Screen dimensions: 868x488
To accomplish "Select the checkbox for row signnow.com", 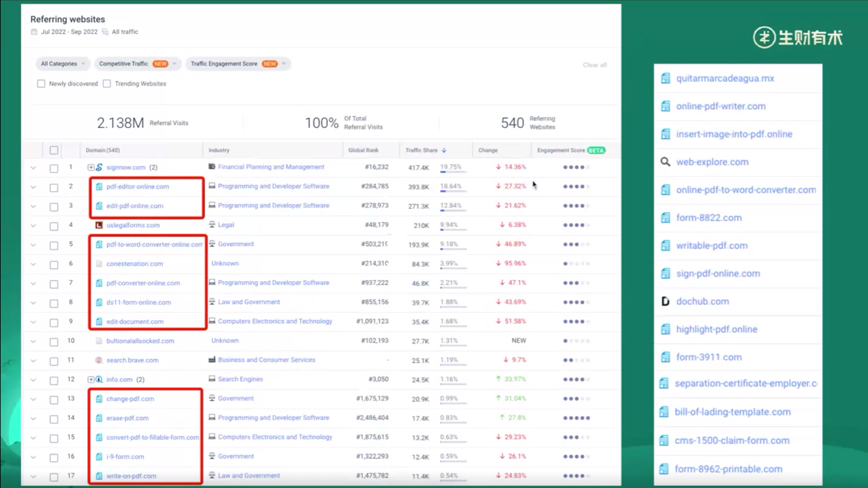I will click(54, 168).
